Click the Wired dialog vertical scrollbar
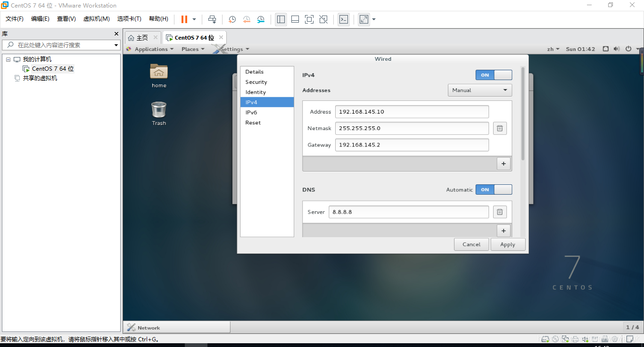The height and width of the screenshot is (347, 644). tap(523, 114)
